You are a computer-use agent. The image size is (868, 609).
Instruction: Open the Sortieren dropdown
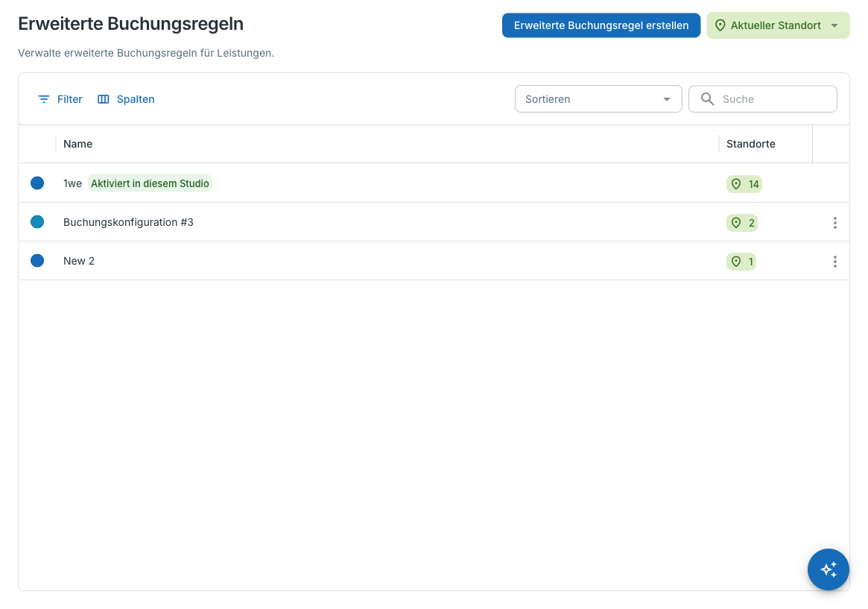coord(598,99)
